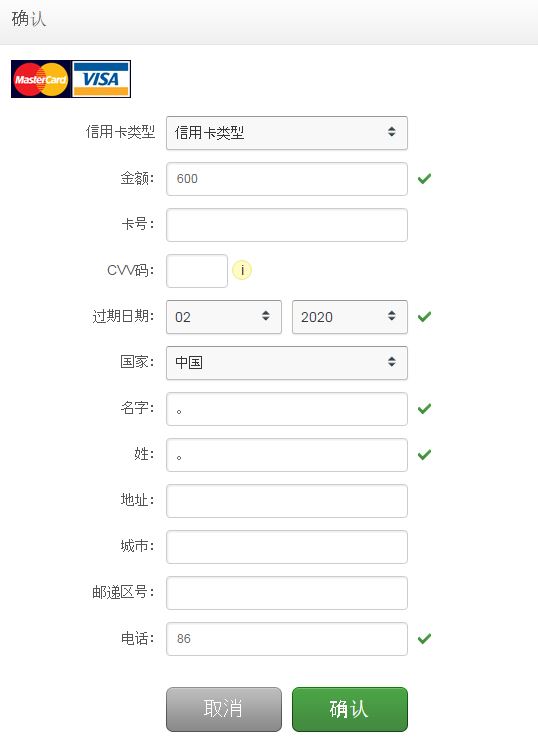Focus the 地址 address field
Image resolution: width=538 pixels, height=753 pixels.
click(287, 501)
